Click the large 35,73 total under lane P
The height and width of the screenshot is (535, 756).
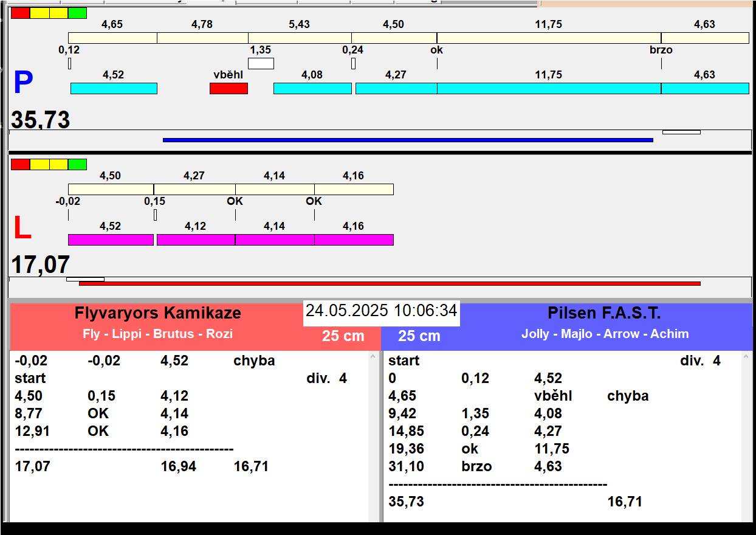click(41, 120)
